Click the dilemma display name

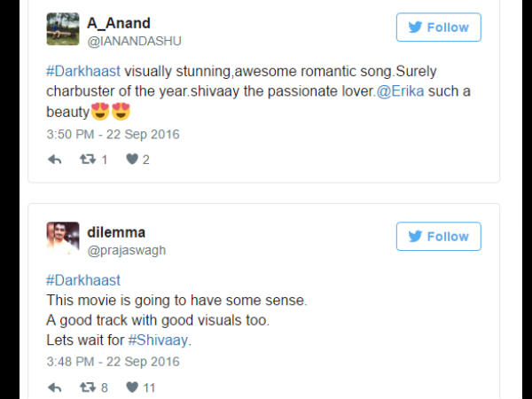116,232
